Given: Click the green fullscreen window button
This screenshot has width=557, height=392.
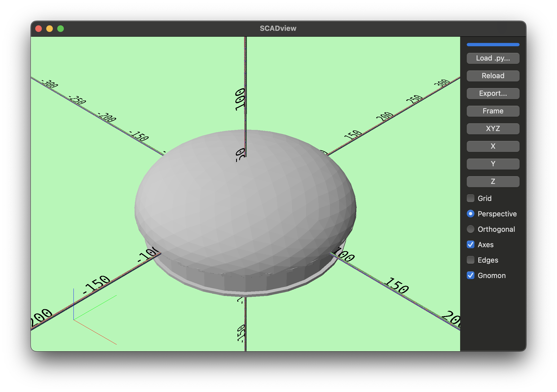Looking at the screenshot, I should coord(61,29).
